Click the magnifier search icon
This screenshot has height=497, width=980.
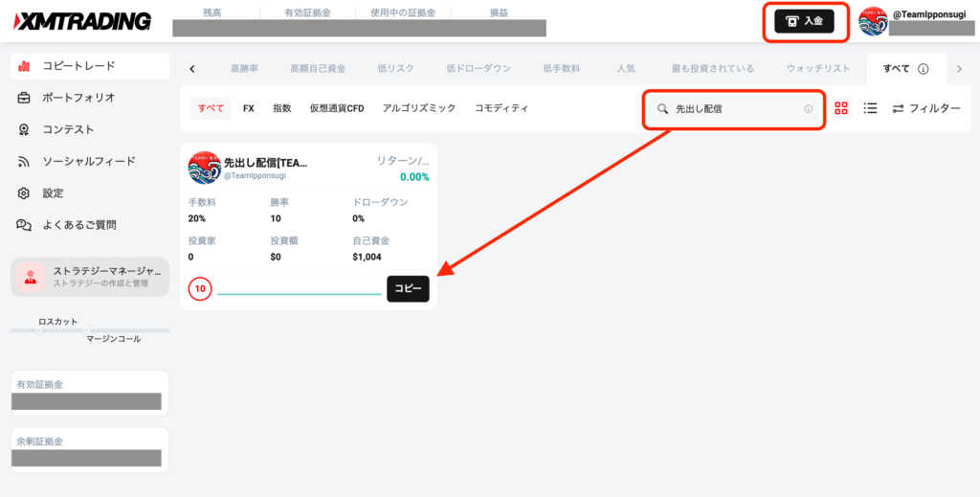pyautogui.click(x=662, y=109)
